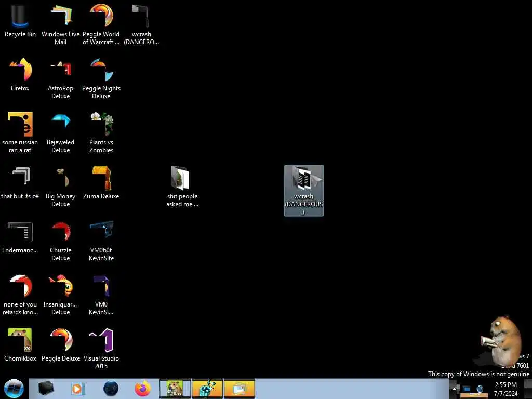Open the Windows Start menu orb
The height and width of the screenshot is (399, 532).
tap(14, 389)
